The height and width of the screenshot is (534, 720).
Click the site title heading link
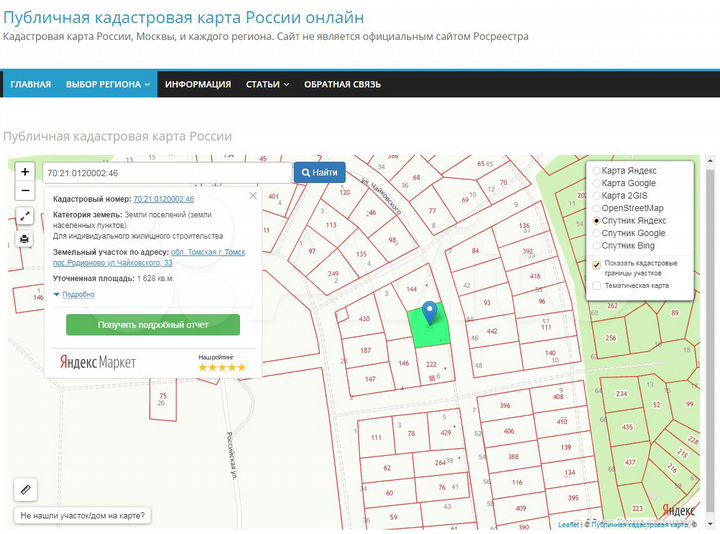point(183,17)
